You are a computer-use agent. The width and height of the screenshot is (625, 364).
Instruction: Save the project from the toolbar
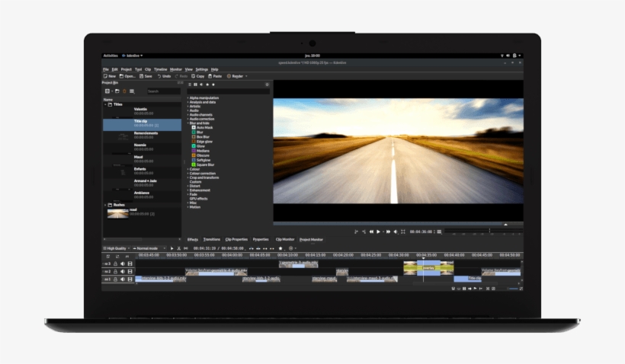tap(146, 76)
